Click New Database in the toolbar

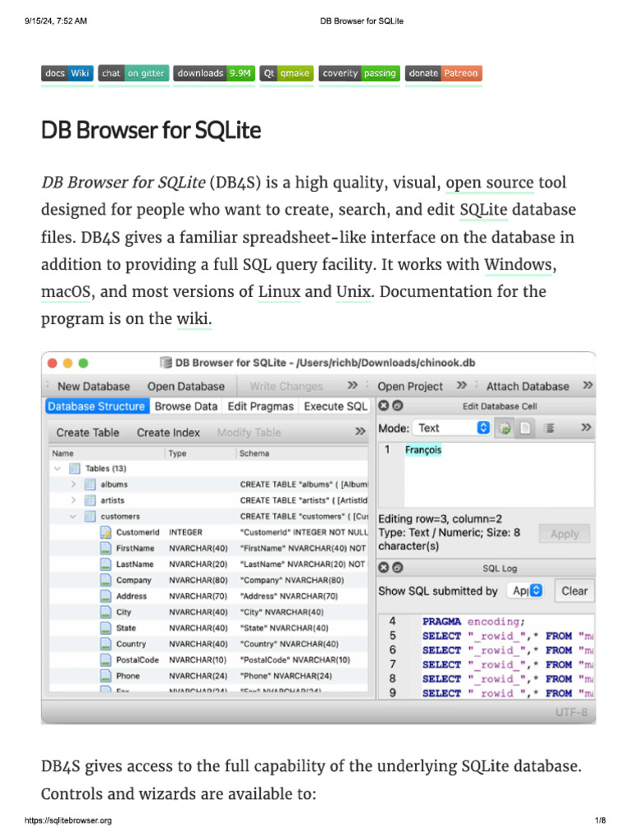pos(94,386)
